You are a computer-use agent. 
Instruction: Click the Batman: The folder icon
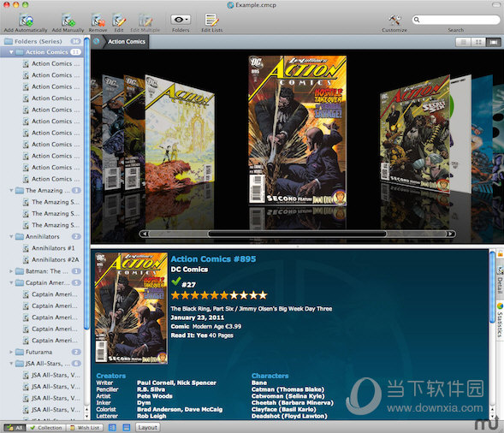click(20, 271)
